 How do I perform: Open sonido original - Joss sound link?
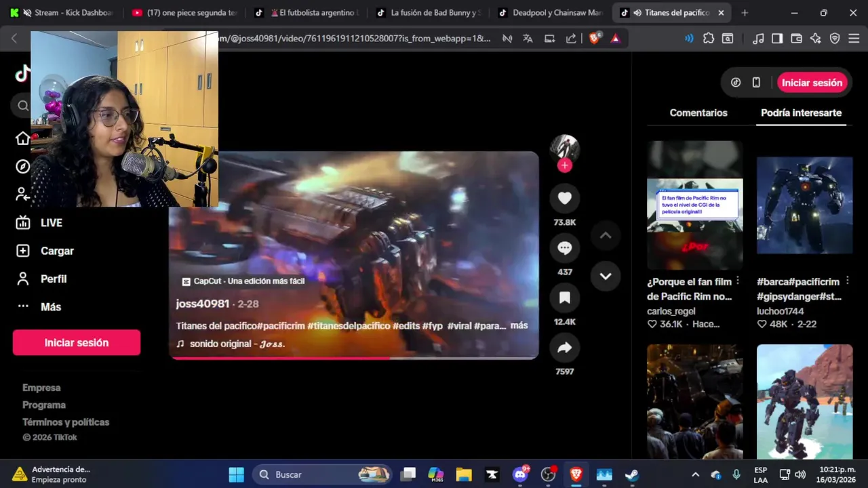237,344
